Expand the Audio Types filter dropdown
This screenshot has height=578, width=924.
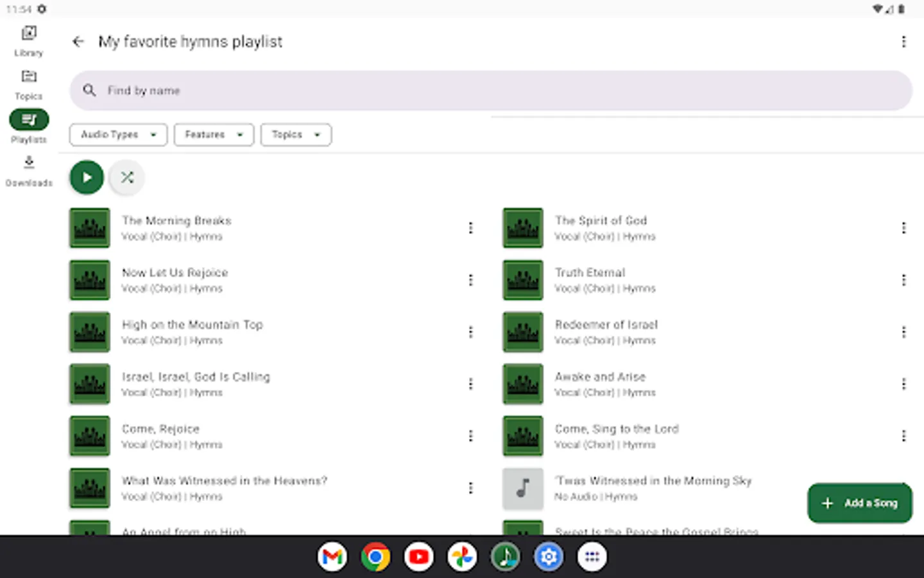(x=118, y=135)
